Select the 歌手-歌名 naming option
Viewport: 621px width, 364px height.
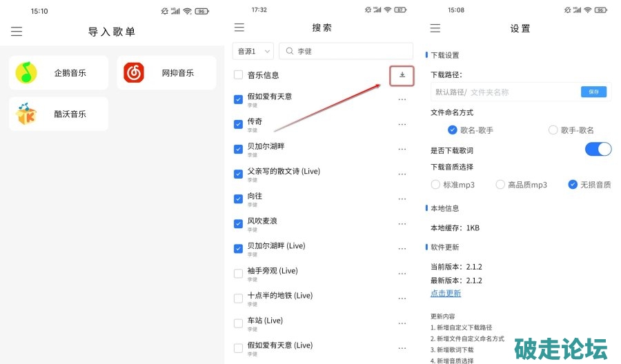(x=553, y=130)
